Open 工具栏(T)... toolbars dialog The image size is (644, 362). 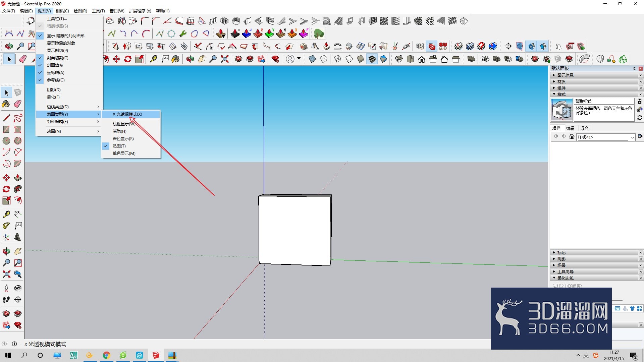pos(69,19)
